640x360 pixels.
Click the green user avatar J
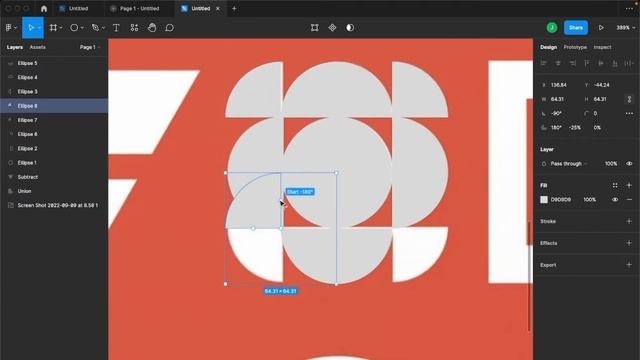coord(552,28)
